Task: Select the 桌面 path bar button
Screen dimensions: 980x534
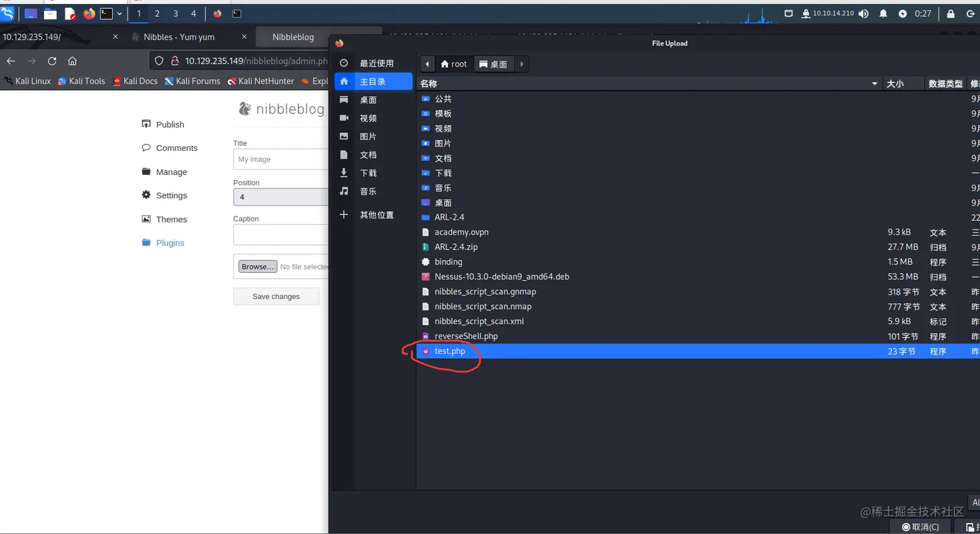Action: tap(493, 64)
